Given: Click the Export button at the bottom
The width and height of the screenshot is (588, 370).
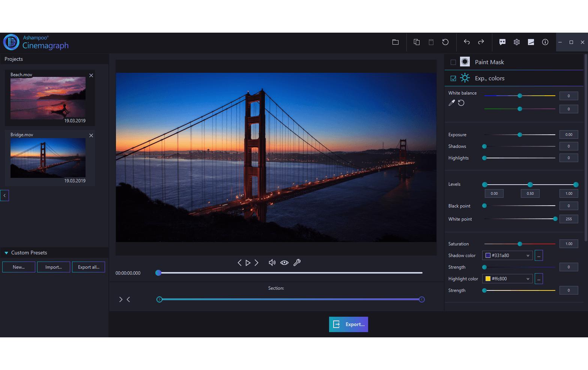Looking at the screenshot, I should pos(348,324).
